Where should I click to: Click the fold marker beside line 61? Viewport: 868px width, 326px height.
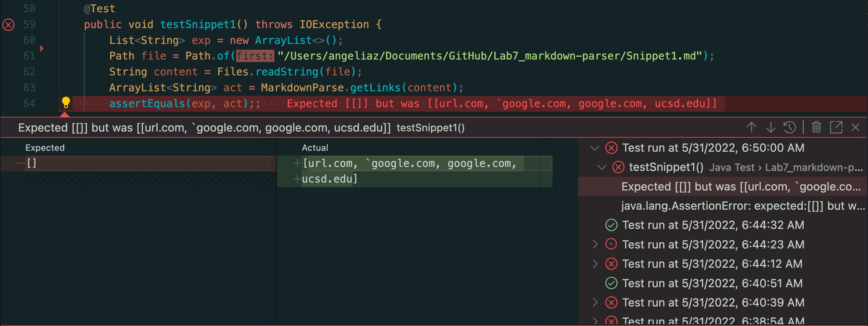click(42, 48)
